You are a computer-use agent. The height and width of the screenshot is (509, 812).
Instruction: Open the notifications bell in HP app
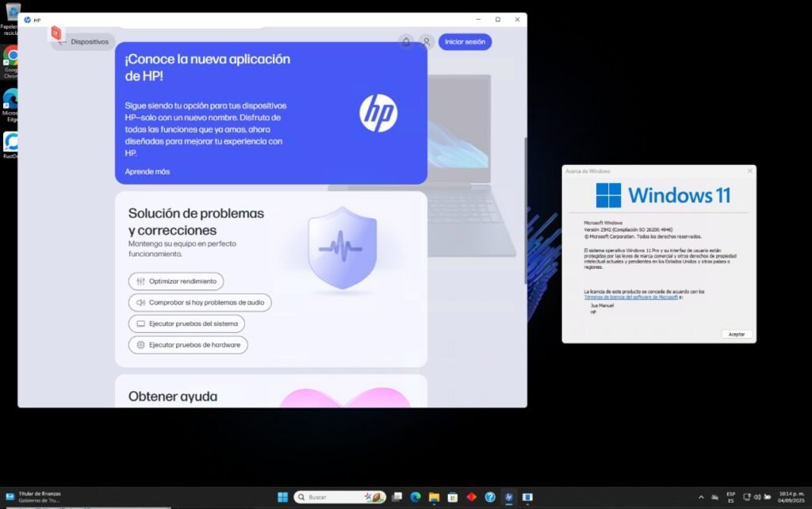407,42
